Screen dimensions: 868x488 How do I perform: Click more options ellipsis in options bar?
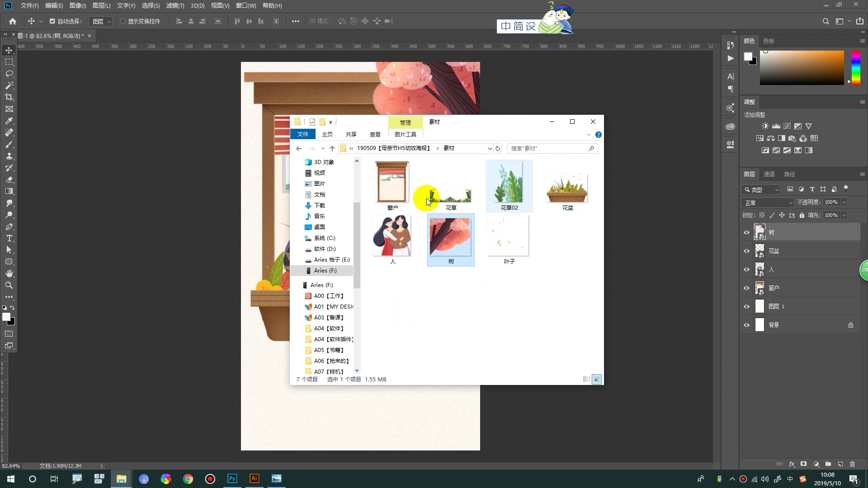[x=295, y=21]
